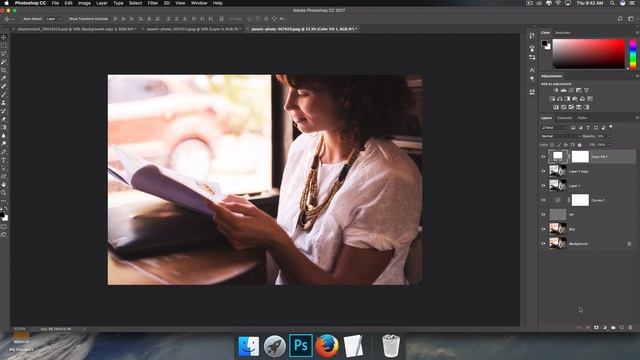Select the Clone Stamp tool

pyautogui.click(x=4, y=103)
